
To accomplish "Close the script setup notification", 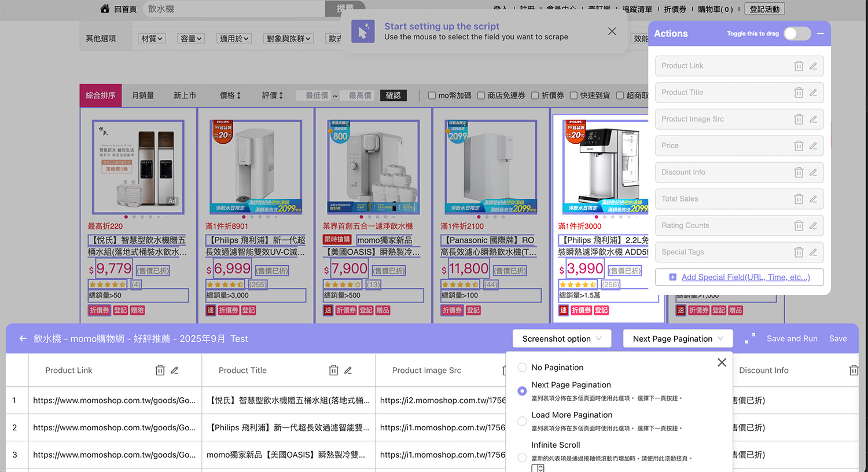I will [612, 31].
